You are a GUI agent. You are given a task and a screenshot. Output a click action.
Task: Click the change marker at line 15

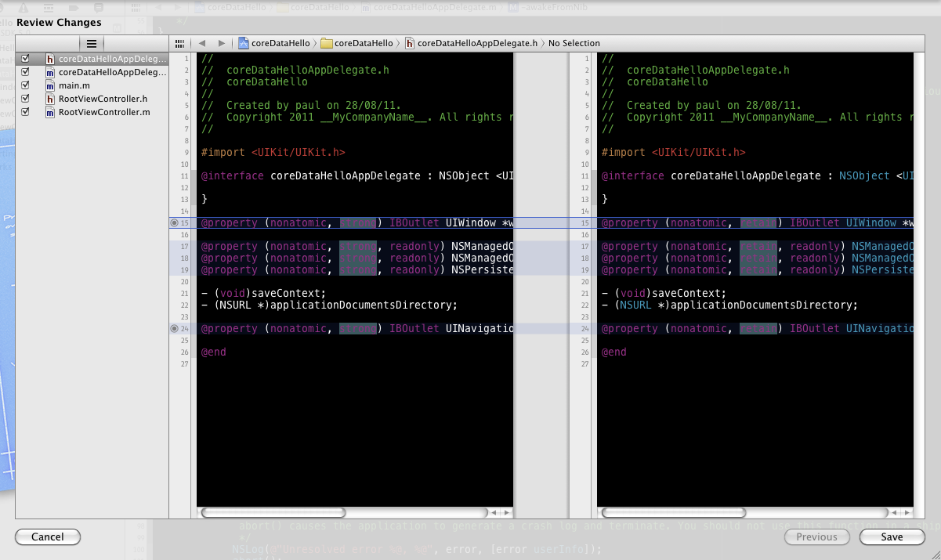coord(175,223)
